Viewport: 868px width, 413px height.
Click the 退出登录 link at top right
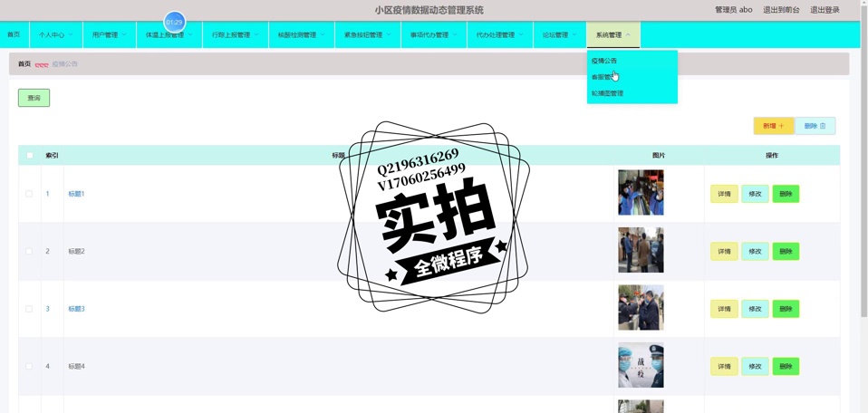coord(825,10)
